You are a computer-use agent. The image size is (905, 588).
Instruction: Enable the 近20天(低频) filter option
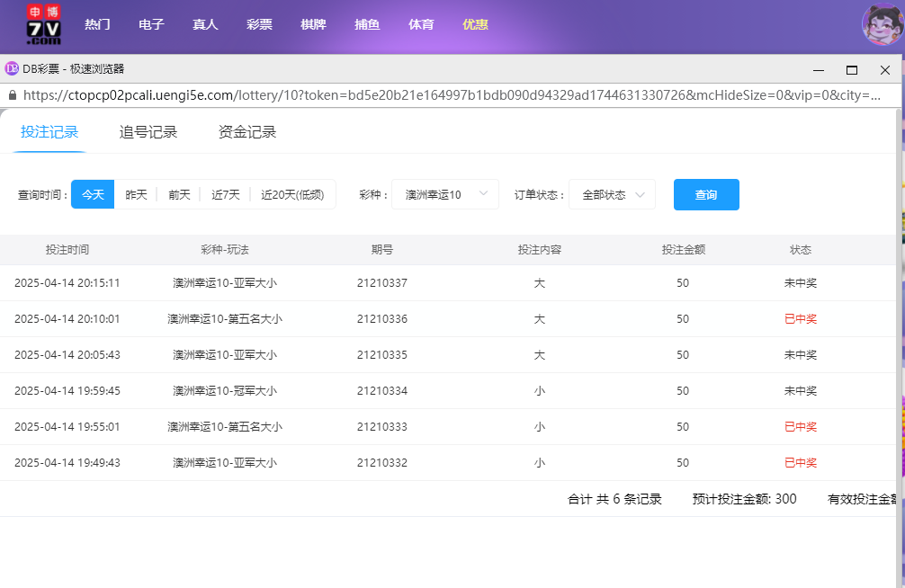click(290, 193)
